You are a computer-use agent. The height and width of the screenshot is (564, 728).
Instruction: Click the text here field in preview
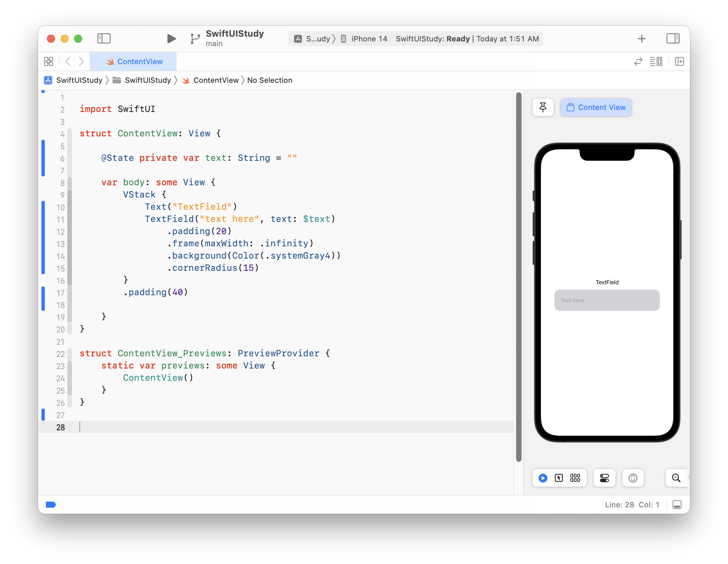click(x=607, y=300)
